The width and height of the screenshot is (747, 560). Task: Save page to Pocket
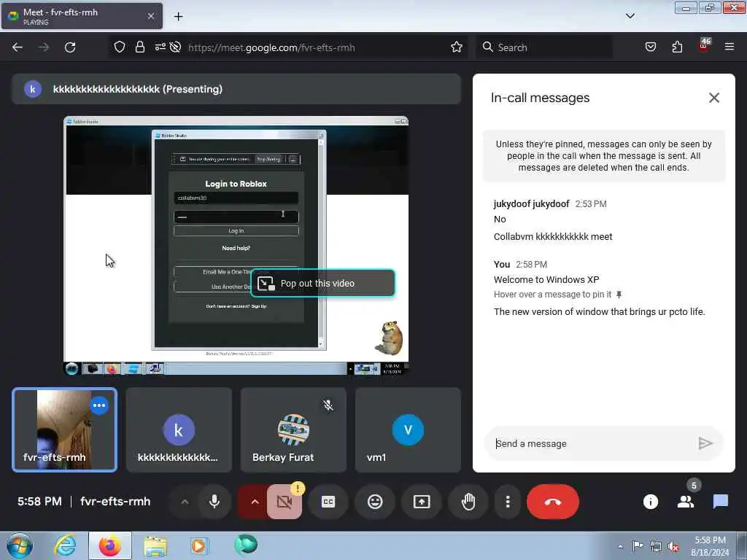click(651, 47)
